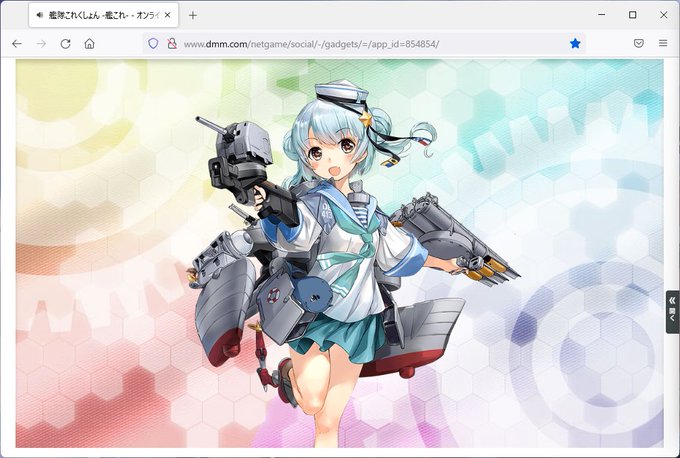This screenshot has width=680, height=458.
Task: Toggle the blue bookmark star
Action: click(x=575, y=43)
